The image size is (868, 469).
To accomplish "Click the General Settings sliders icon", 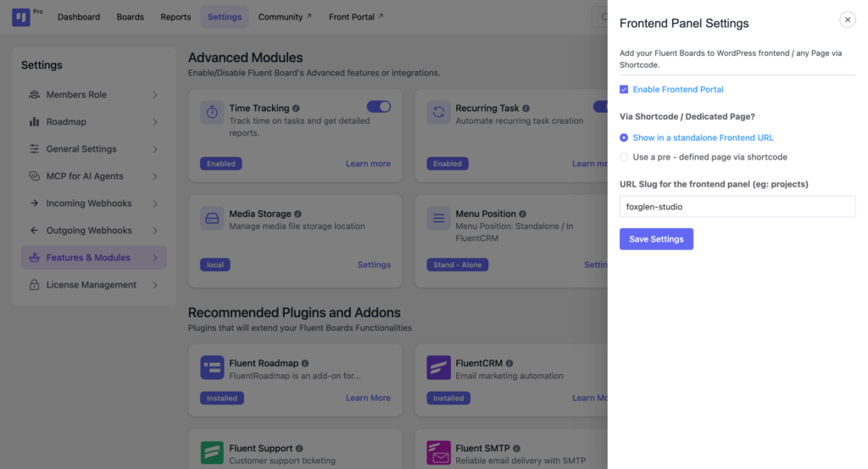I will point(34,149).
